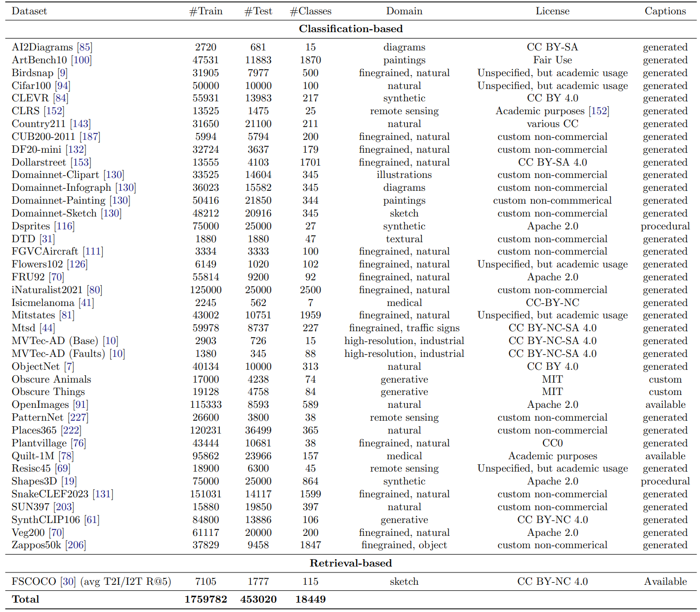Click the #Train column header
This screenshot has width=700, height=612.
tap(206, 11)
